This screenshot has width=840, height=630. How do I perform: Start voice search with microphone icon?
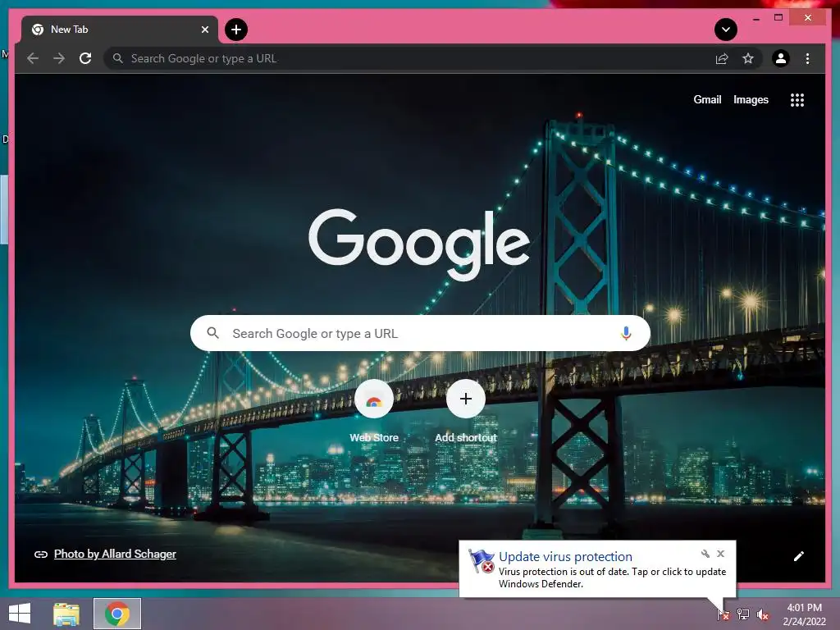[x=626, y=333]
